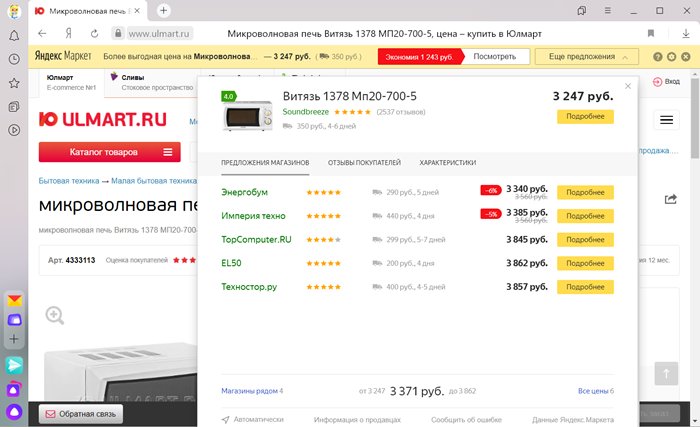Switch to Предложения магазинов tab

(x=265, y=163)
